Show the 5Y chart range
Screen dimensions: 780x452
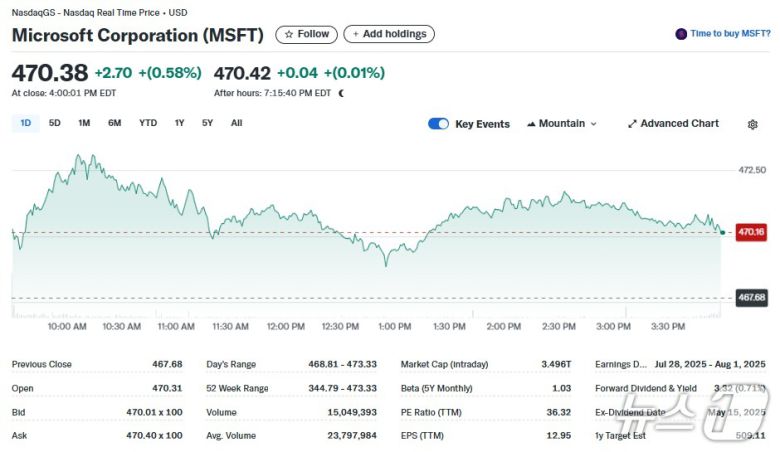pyautogui.click(x=207, y=123)
